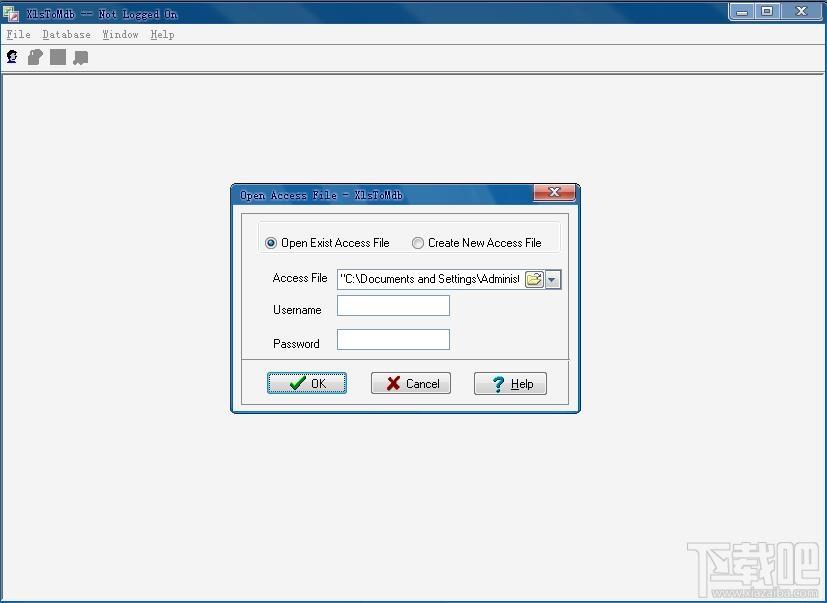
Task: Click the "Access File" label
Action: pyautogui.click(x=300, y=278)
